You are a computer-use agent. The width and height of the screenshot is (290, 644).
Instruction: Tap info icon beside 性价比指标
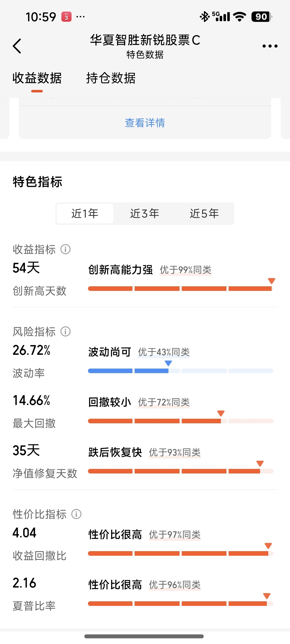point(76,514)
